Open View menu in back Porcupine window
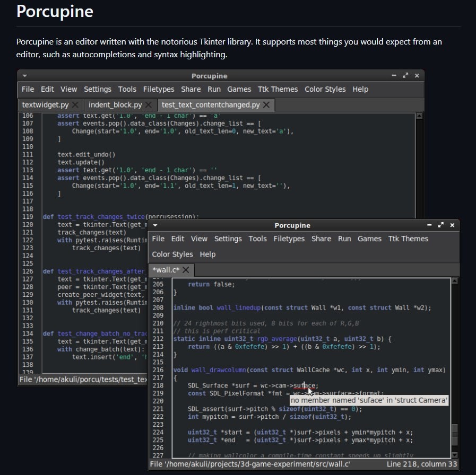476x475 pixels. (68, 89)
